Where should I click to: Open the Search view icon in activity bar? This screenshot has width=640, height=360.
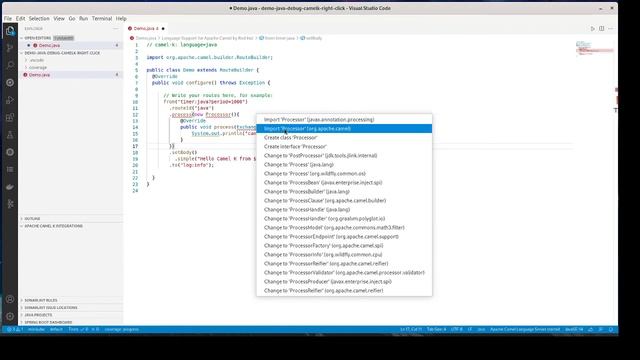tap(10, 65)
